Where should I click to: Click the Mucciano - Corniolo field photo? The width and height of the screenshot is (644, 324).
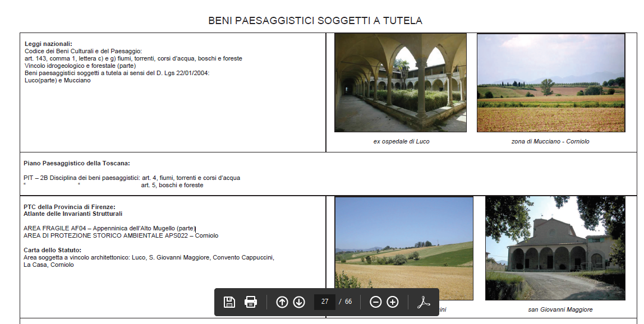(x=550, y=82)
